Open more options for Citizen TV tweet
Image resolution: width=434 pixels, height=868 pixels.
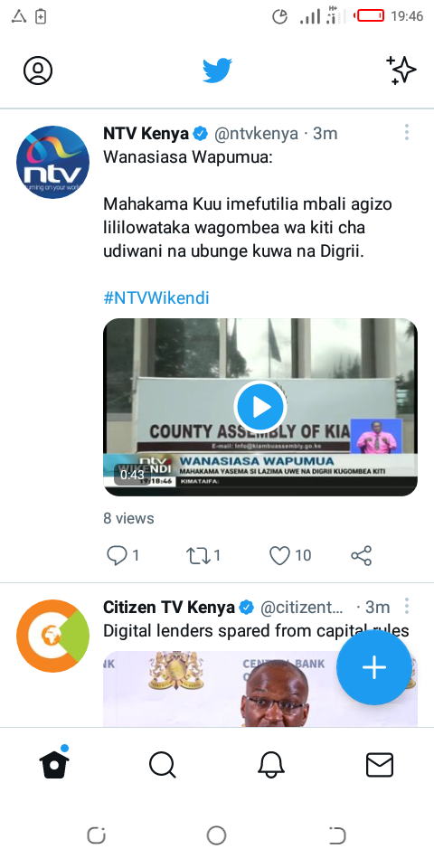click(406, 606)
